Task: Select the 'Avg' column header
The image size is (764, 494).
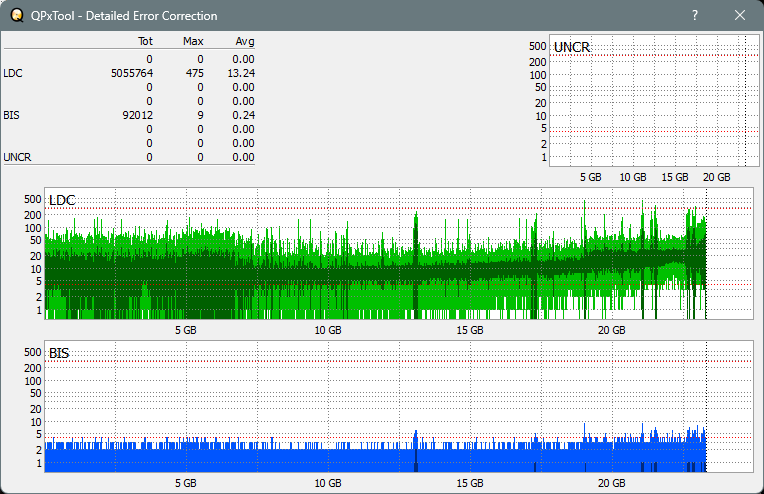Action: 244,41
